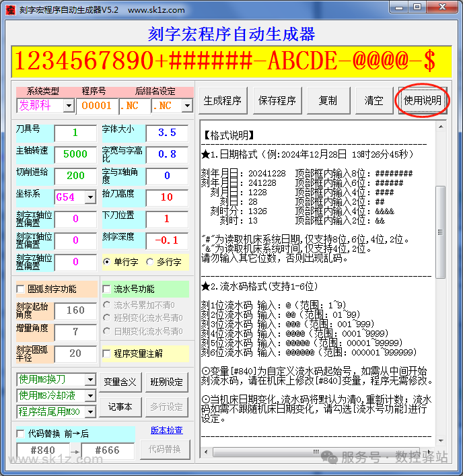Viewport: 463px width, 476px height.
Task: Click the 刻字起始角度 160 field
Action: click(x=75, y=310)
